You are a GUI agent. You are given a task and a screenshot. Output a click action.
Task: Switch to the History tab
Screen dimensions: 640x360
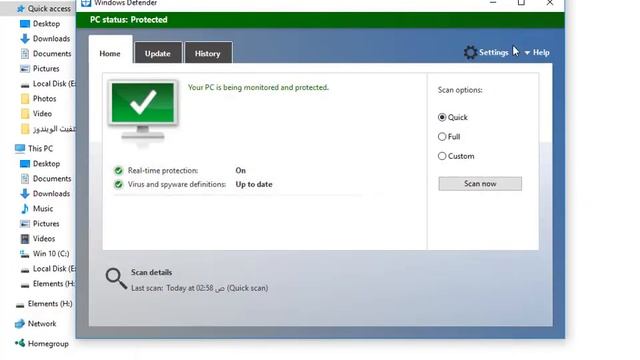tap(208, 53)
